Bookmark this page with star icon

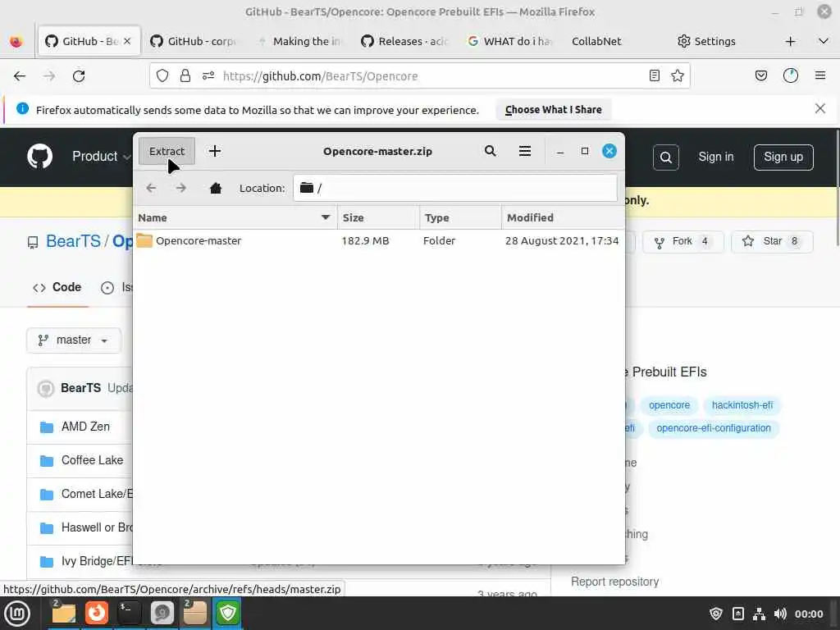(x=677, y=76)
